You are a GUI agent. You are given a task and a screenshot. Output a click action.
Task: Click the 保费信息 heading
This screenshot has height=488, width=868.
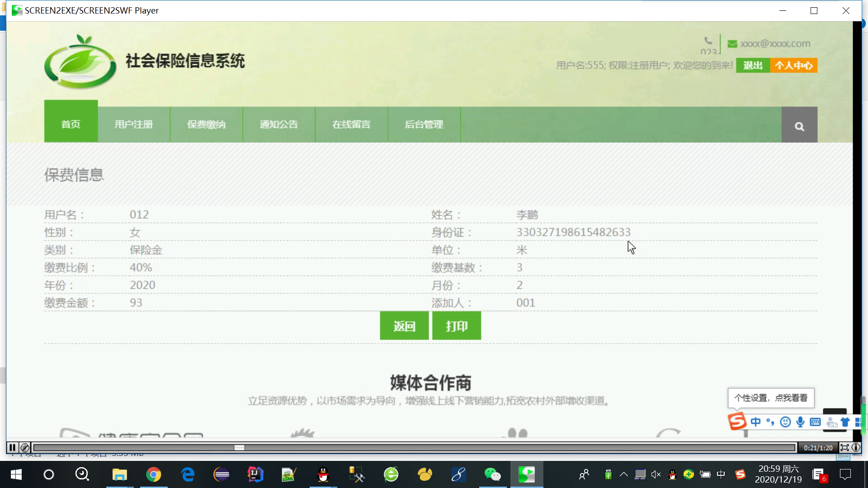(x=74, y=175)
